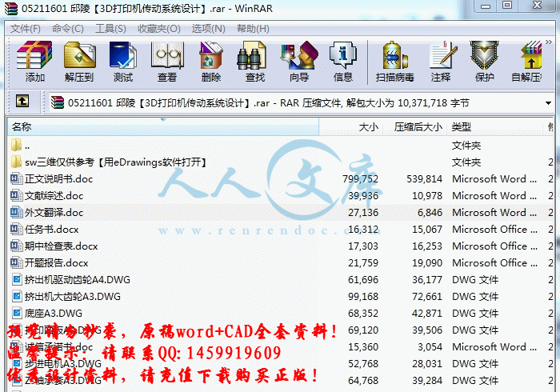Click the Virus Scan (扫描病毒) icon

tap(394, 62)
